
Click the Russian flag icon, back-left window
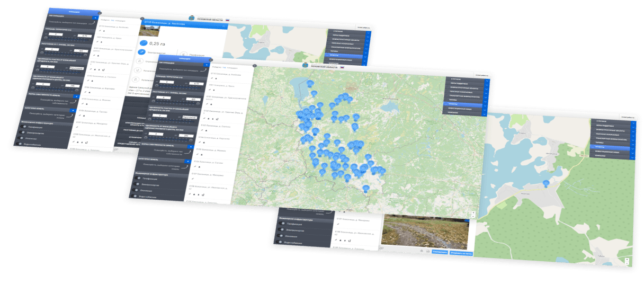point(227,20)
